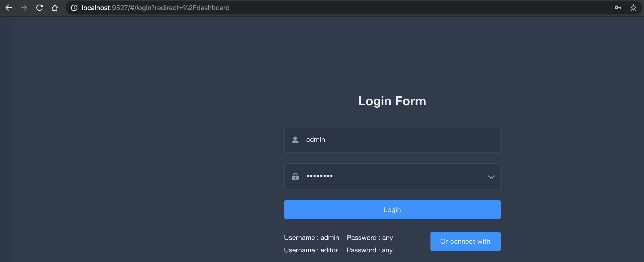Click the user icon beside username

point(295,140)
